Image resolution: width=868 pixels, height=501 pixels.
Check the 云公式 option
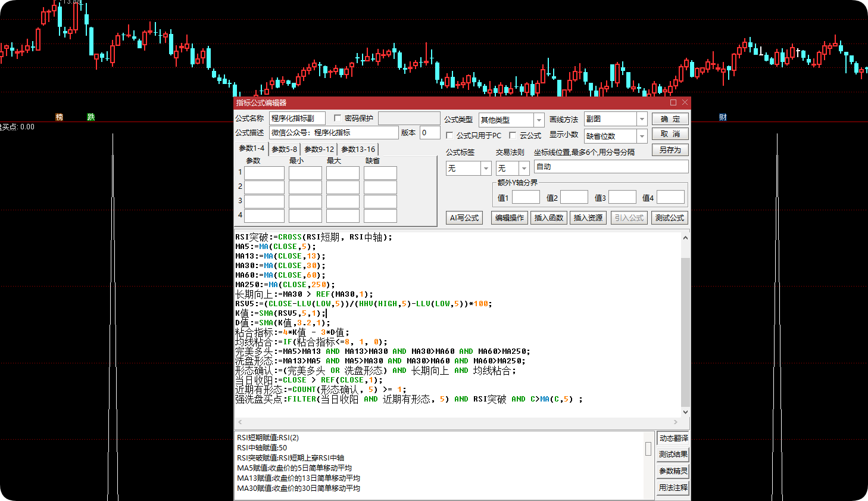(x=513, y=135)
